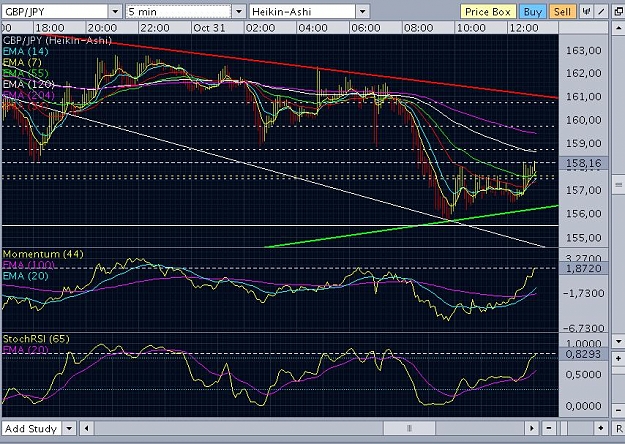This screenshot has height=444, width=625.
Task: Select the trend line drawing tool
Action: (x=601, y=12)
